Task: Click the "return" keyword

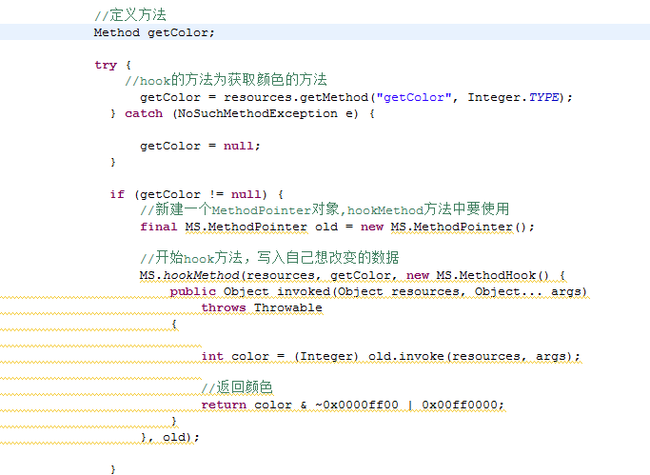Action: point(224,405)
